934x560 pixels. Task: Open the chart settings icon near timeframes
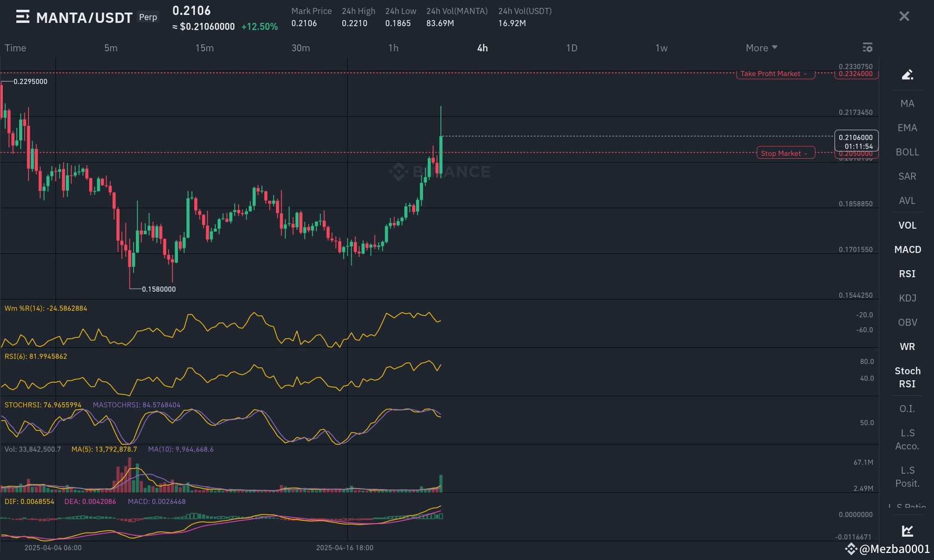point(867,48)
